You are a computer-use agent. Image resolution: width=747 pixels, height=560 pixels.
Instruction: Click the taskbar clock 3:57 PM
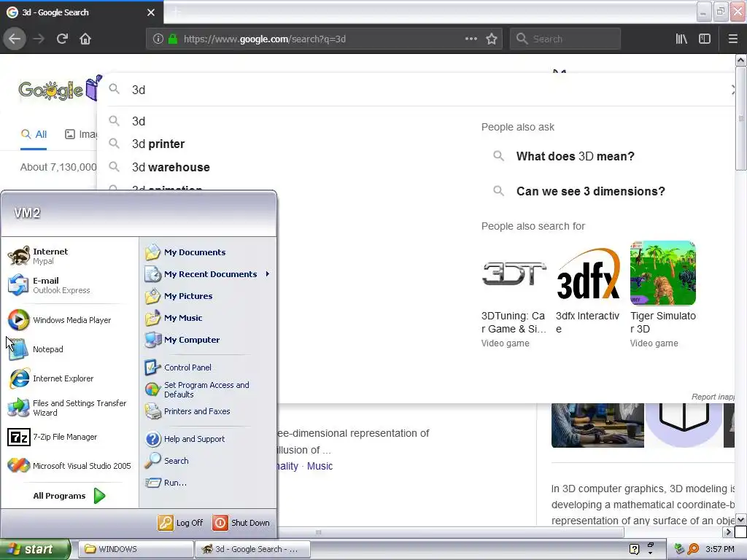click(x=720, y=549)
